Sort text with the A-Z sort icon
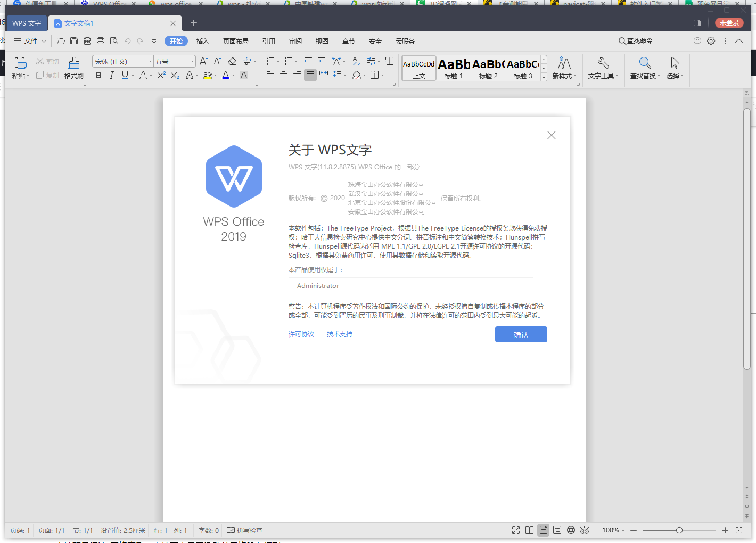The width and height of the screenshot is (756, 543). (356, 62)
